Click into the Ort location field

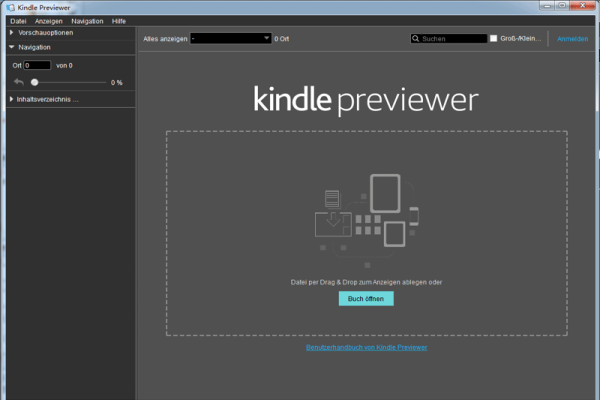coord(37,65)
